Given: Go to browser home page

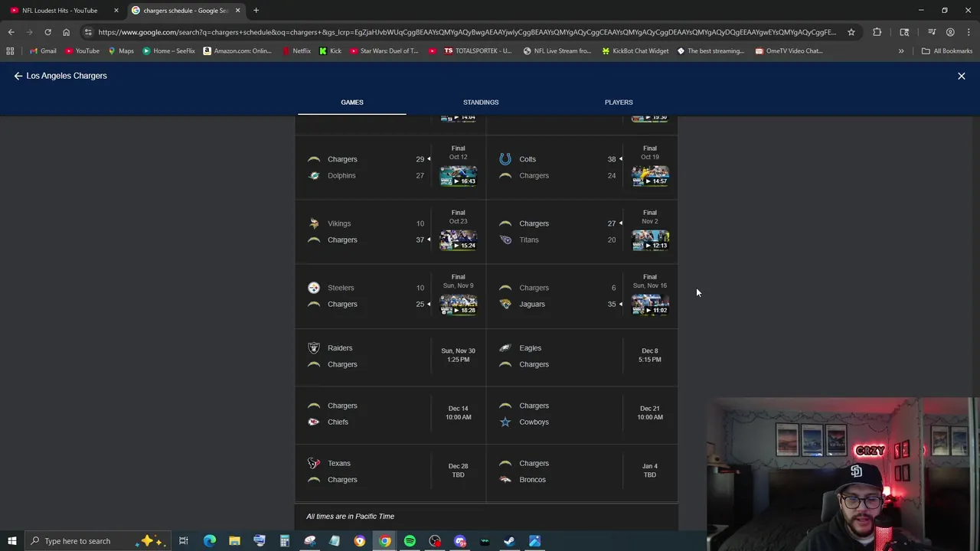Looking at the screenshot, I should [66, 32].
